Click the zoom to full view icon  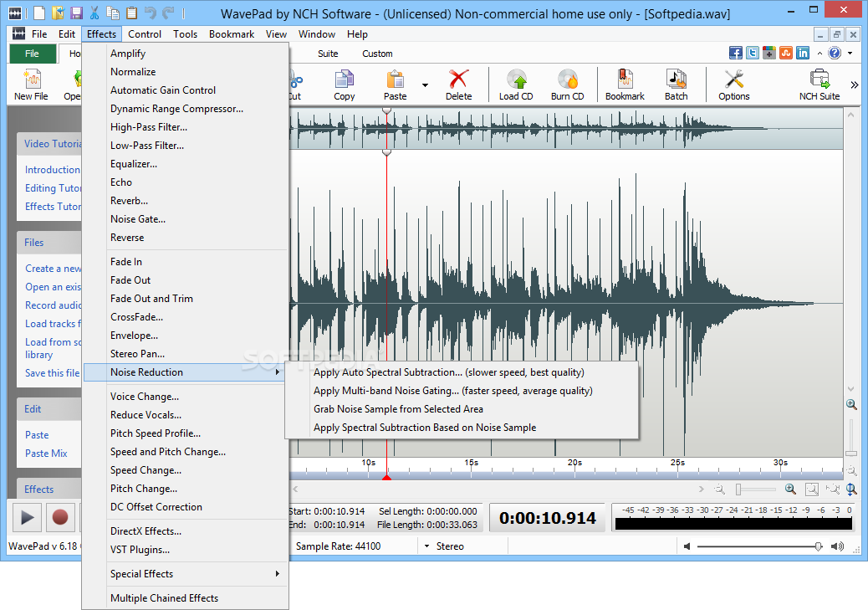point(811,490)
